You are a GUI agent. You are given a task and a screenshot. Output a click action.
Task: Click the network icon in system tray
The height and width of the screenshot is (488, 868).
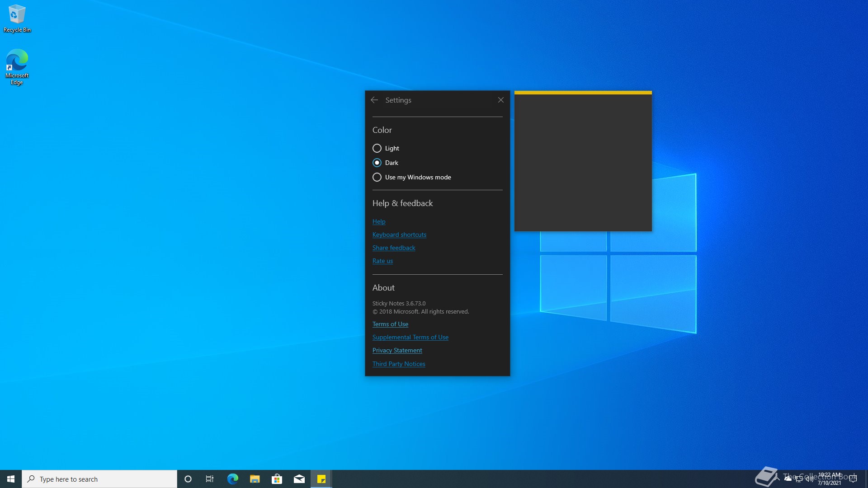click(799, 479)
